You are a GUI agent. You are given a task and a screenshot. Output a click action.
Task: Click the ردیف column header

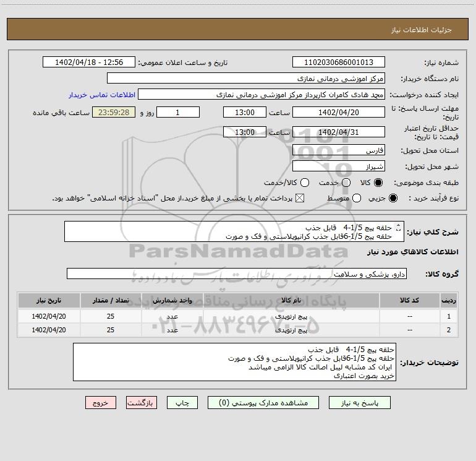point(449,300)
